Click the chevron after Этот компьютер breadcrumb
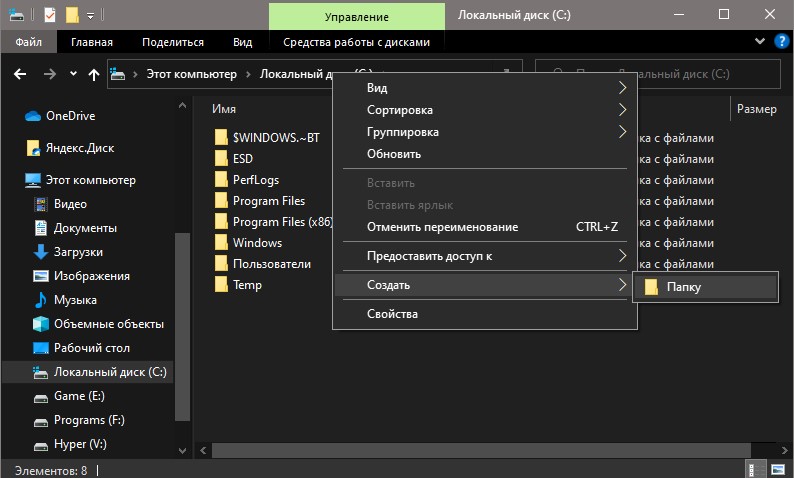The height and width of the screenshot is (478, 794). pyautogui.click(x=248, y=74)
